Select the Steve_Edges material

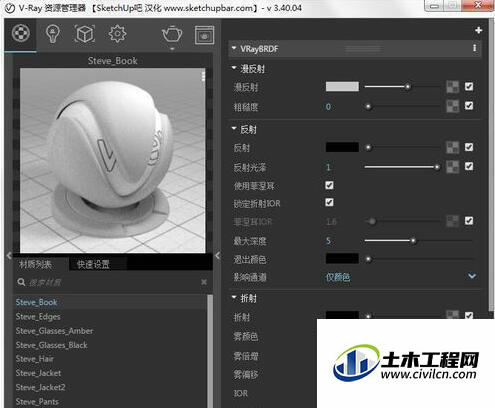(x=110, y=317)
